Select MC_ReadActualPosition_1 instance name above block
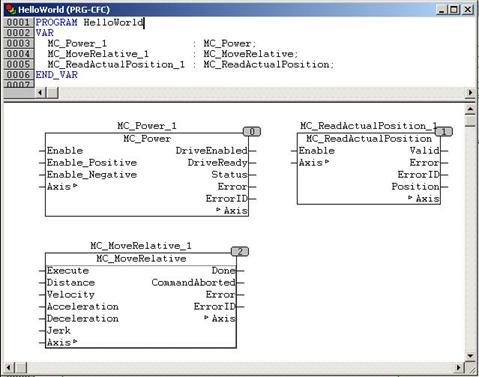 [x=368, y=126]
